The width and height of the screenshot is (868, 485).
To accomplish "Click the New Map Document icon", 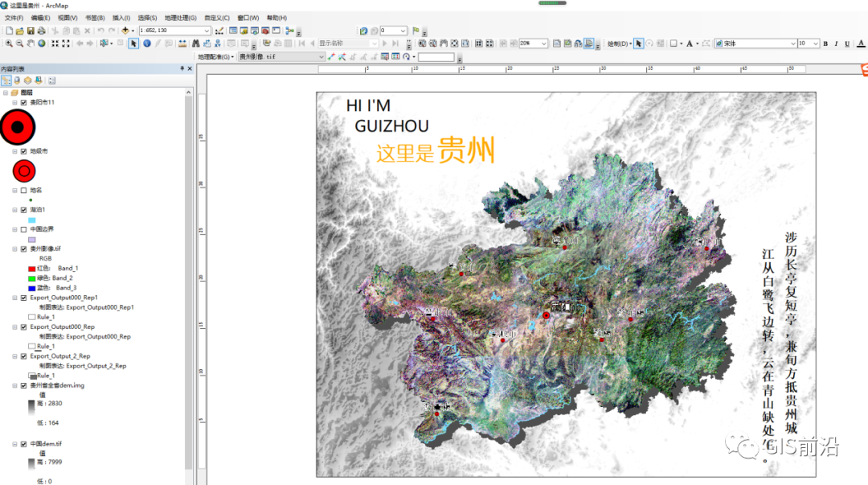I will 10,31.
